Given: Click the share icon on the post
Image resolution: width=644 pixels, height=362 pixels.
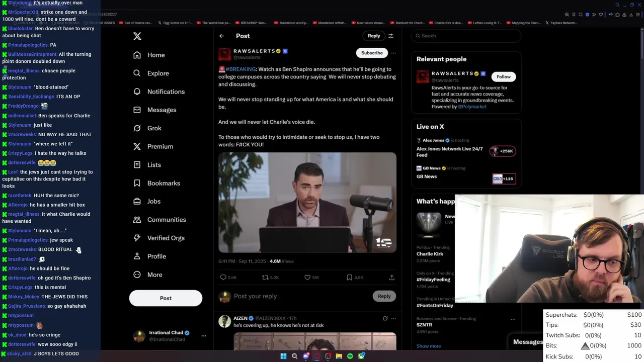Looking at the screenshot, I should [391, 277].
